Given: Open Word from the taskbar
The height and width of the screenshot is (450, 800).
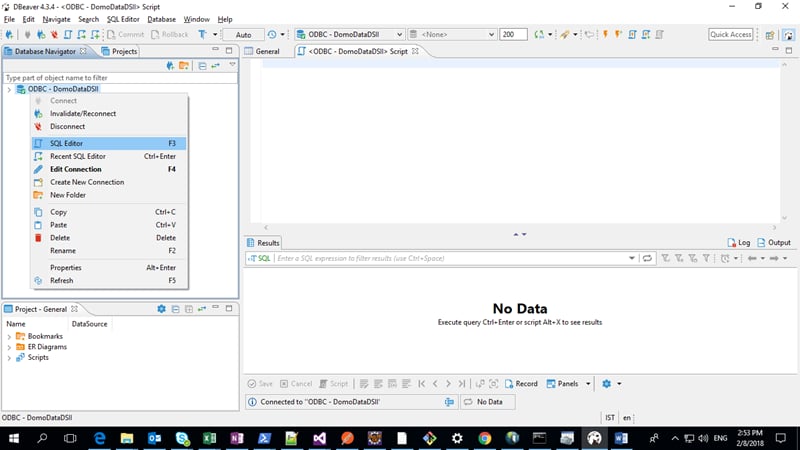Looking at the screenshot, I should click(x=621, y=438).
